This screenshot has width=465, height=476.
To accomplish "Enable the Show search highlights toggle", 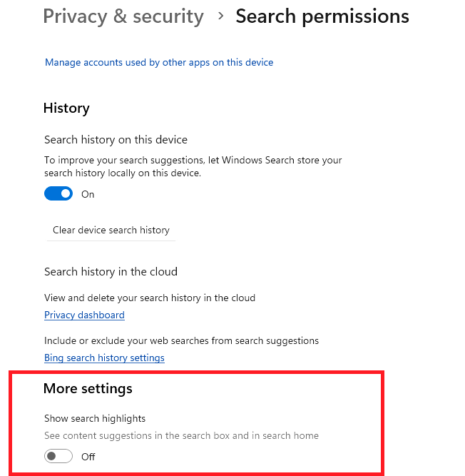I will pos(58,457).
